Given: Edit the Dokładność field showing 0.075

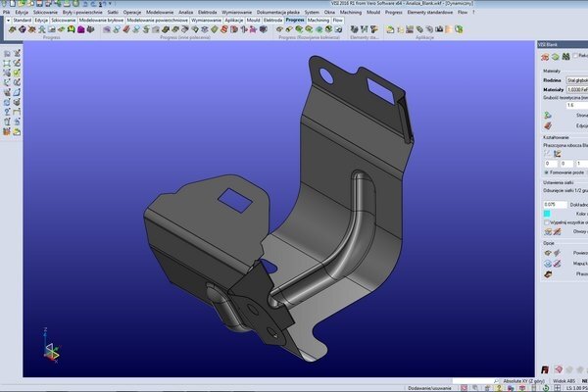Looking at the screenshot, I should pos(556,205).
